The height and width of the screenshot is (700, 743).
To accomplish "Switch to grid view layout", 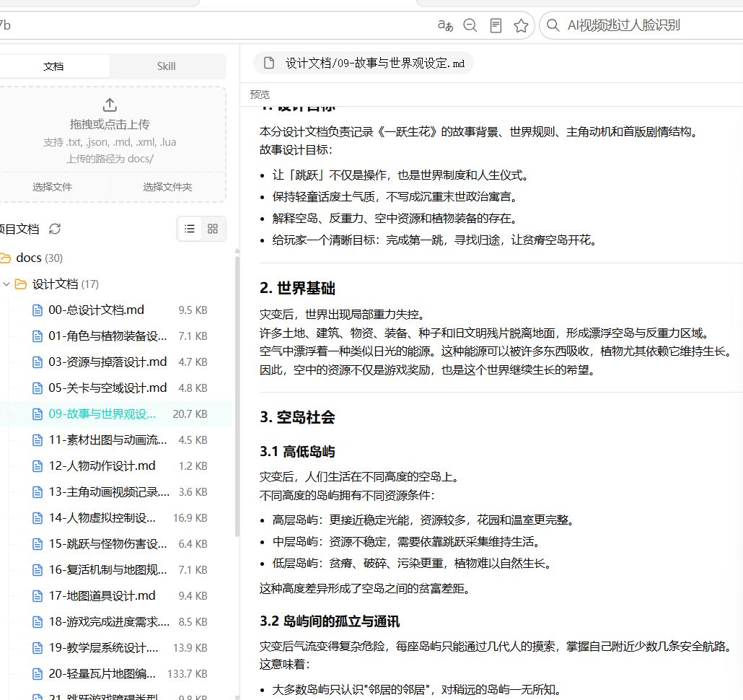I will (x=213, y=229).
